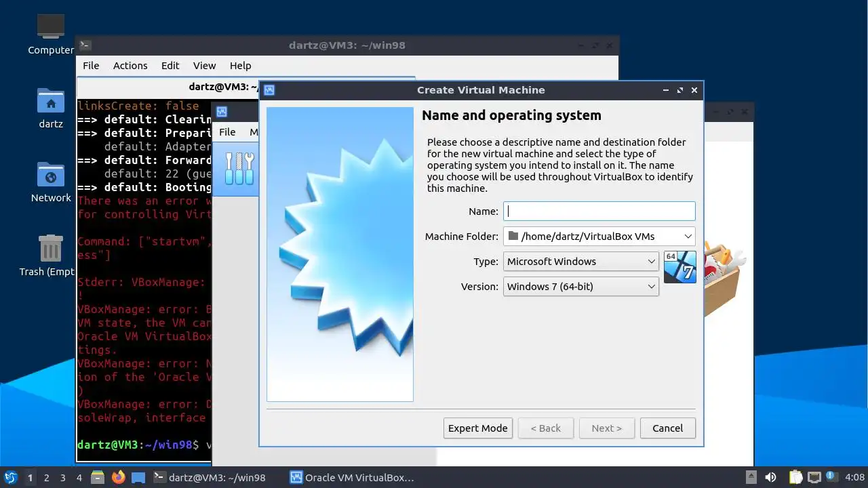Activate Oracle VM VirtualBox task in taskbar
The width and height of the screenshot is (868, 488).
(353, 477)
